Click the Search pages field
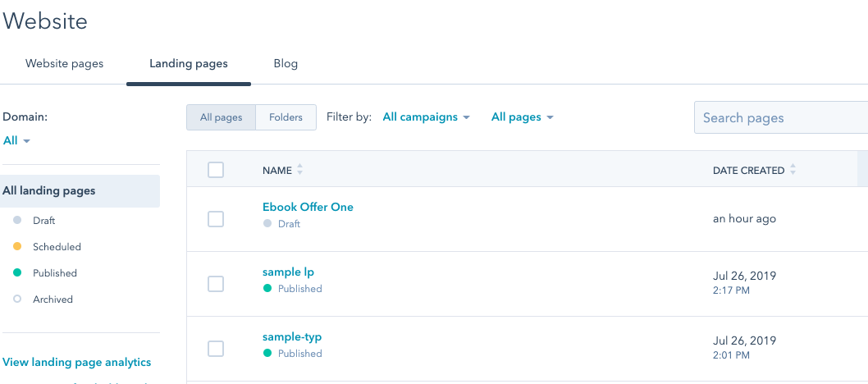 (779, 117)
